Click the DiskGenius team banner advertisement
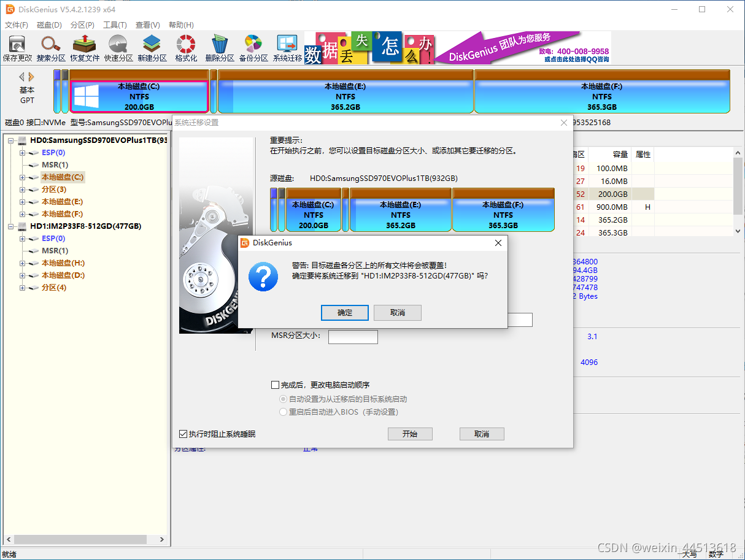The image size is (745, 560). (458, 48)
